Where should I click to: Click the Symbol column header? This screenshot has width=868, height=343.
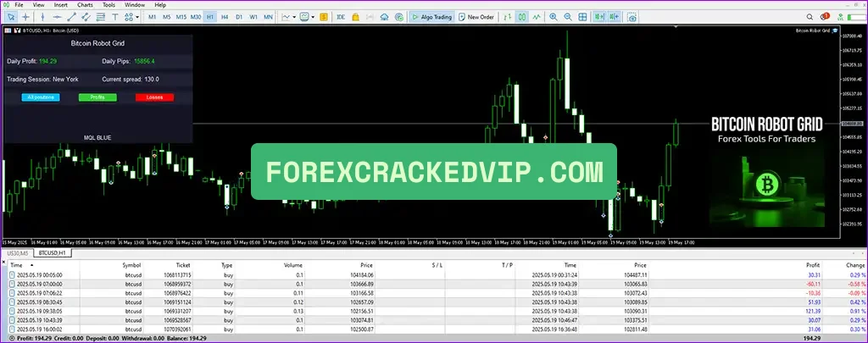pos(131,265)
